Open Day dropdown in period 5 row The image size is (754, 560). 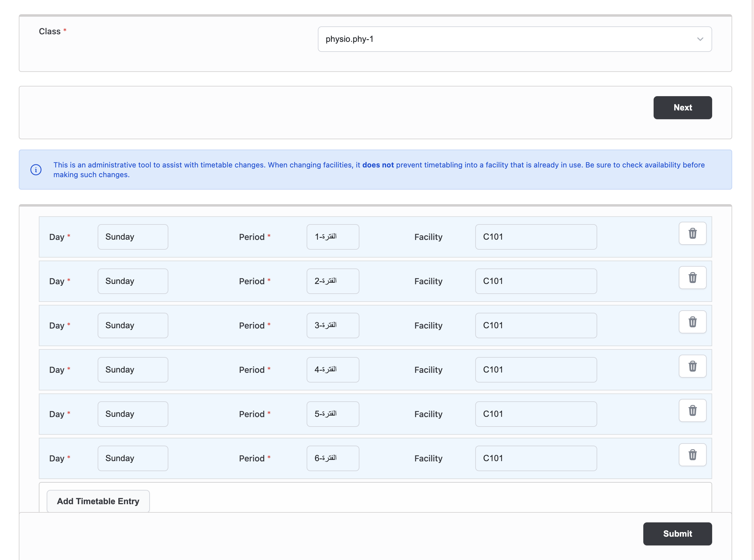tap(133, 414)
